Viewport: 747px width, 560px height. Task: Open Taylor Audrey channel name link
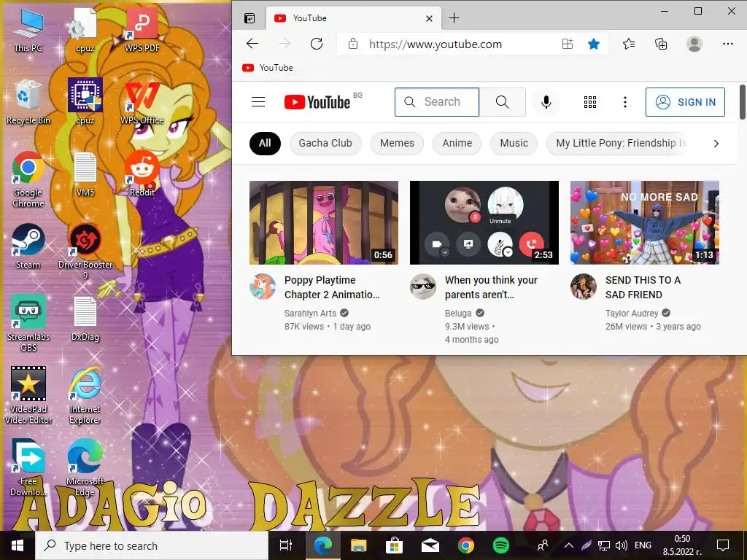click(632, 314)
